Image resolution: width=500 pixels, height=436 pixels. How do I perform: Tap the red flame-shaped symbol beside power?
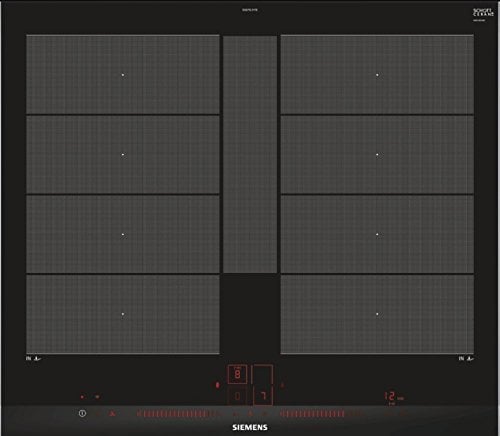coord(112,413)
